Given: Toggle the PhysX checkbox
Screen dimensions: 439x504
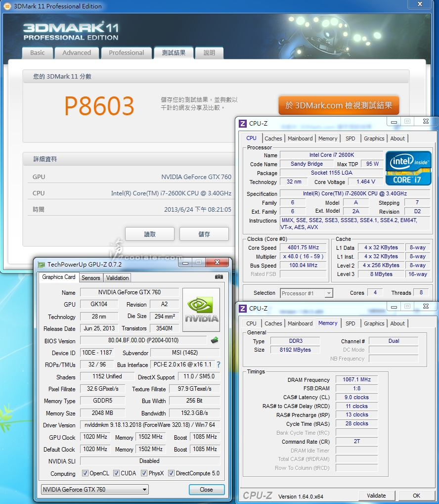Looking at the screenshot, I should pos(144,473).
